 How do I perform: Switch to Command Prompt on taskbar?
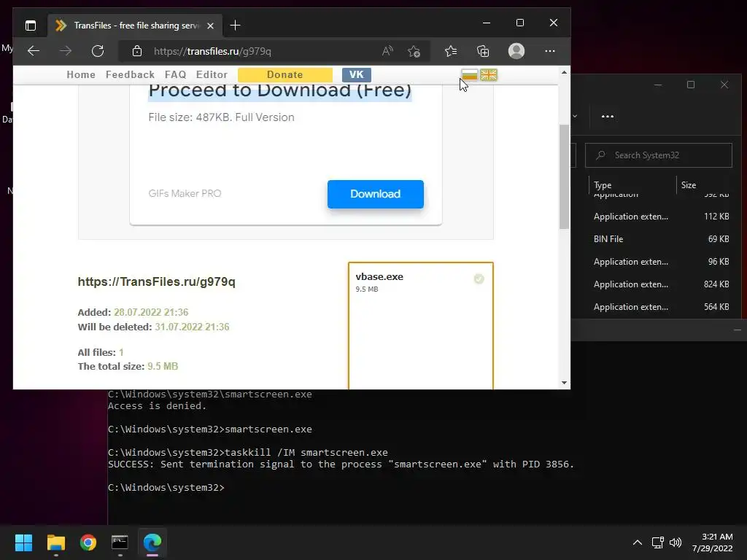[x=120, y=542]
